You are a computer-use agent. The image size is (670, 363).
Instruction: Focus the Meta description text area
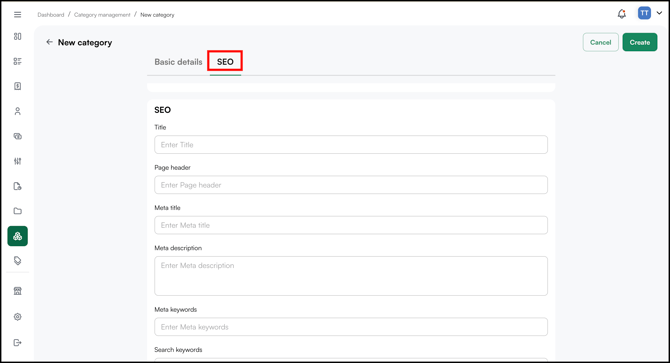click(x=351, y=276)
